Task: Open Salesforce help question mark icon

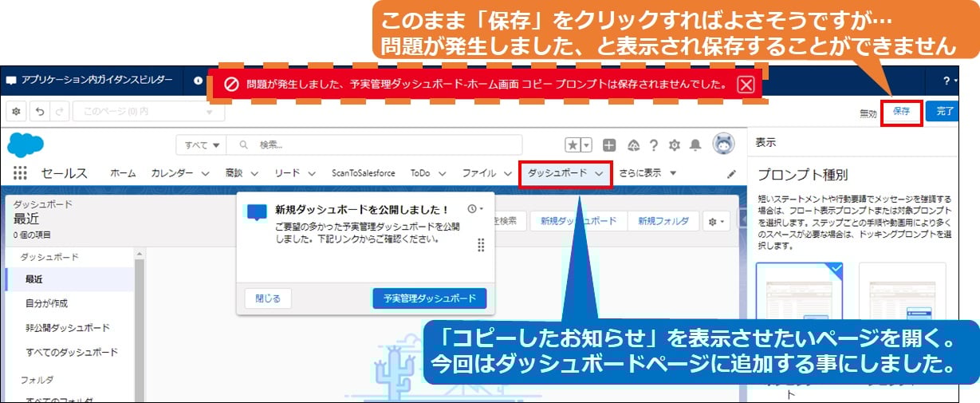Action: (x=654, y=145)
